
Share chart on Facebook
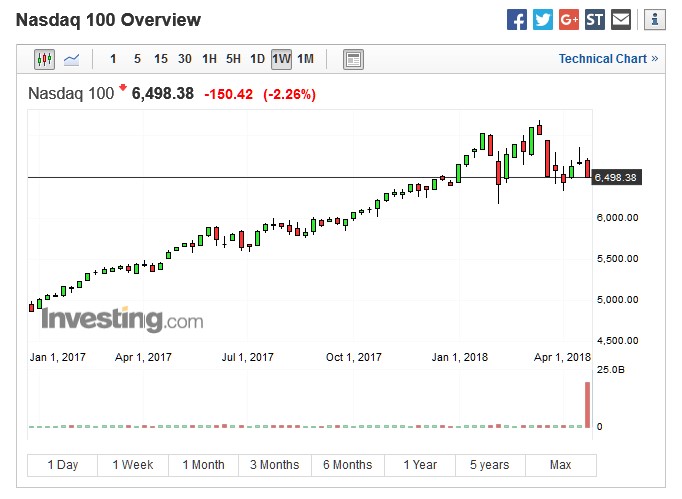tap(517, 20)
